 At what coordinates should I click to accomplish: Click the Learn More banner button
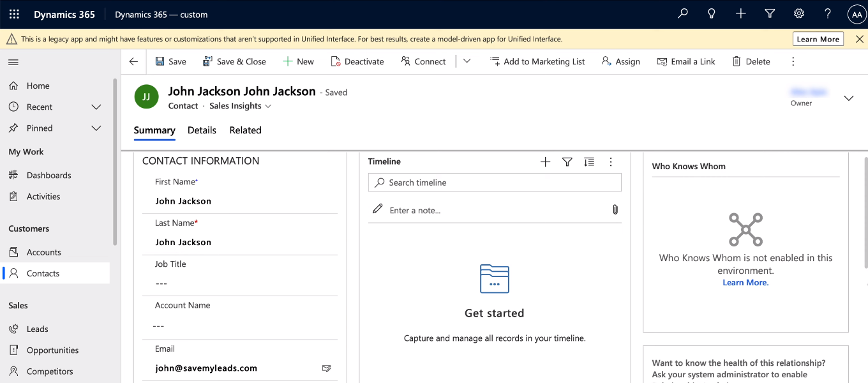(x=818, y=39)
